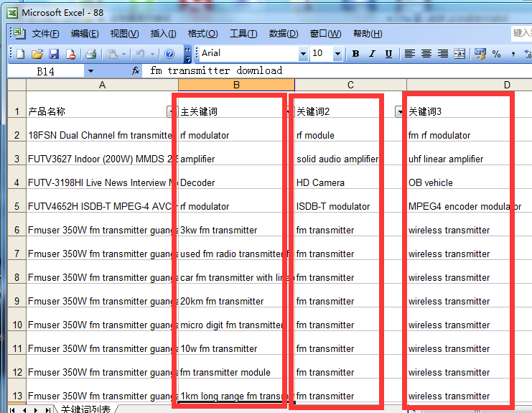Click the Paste clipboard icon

[111, 54]
